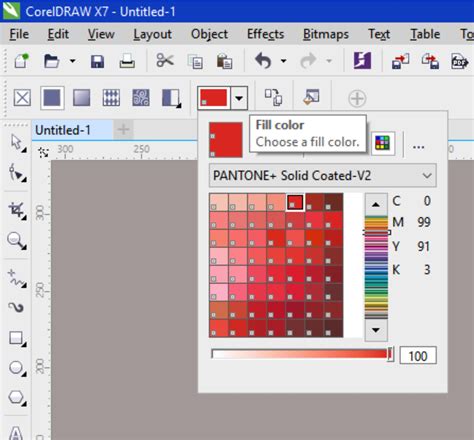This screenshot has width=474, height=440.
Task: Click the Open folder icon
Action: click(x=52, y=61)
